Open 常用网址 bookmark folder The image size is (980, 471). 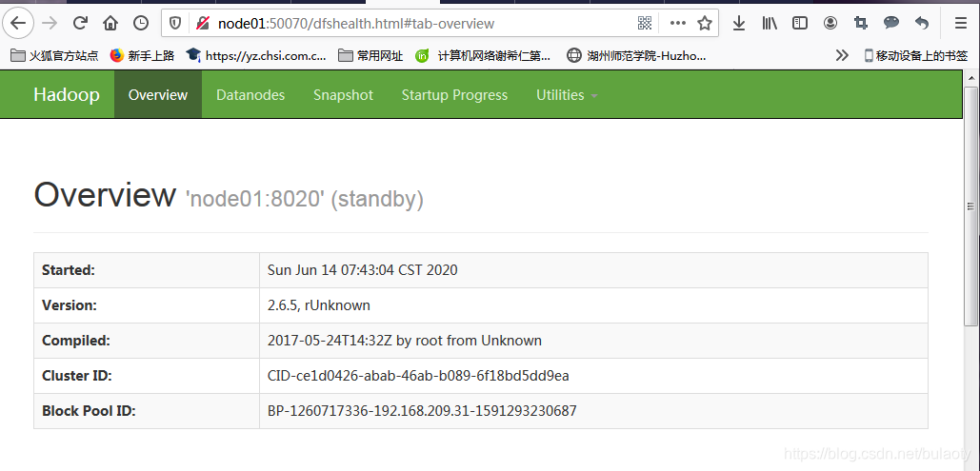click(370, 55)
